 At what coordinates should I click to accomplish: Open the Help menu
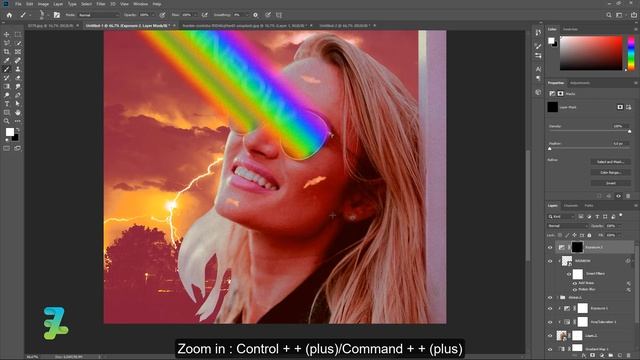click(157, 4)
